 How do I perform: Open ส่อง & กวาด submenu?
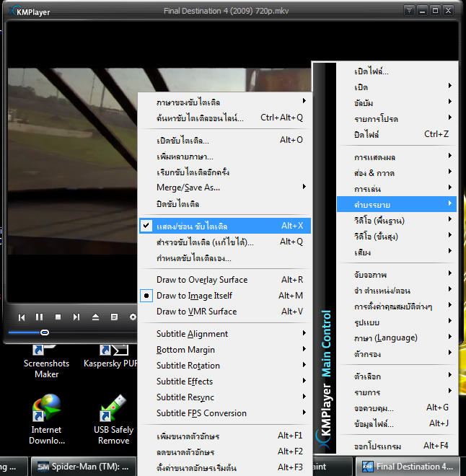(397, 173)
